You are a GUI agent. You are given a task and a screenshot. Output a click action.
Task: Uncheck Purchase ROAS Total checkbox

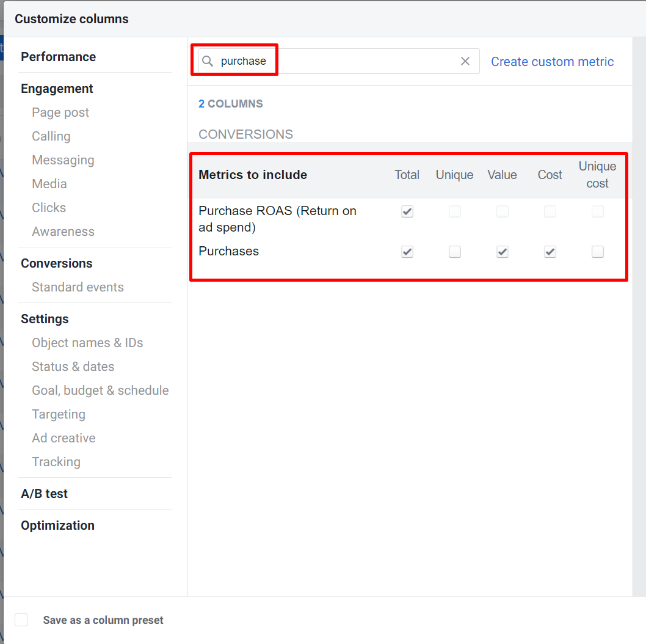click(407, 212)
